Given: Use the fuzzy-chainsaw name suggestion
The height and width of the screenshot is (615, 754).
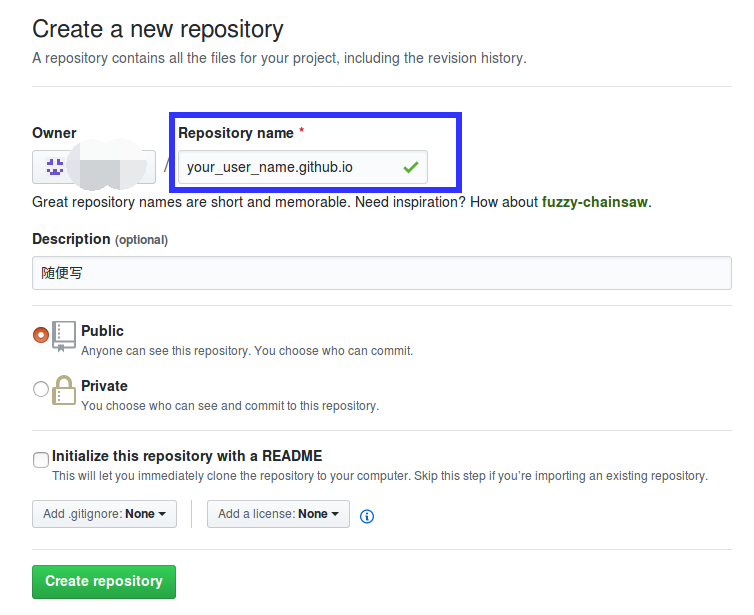Looking at the screenshot, I should 594,202.
